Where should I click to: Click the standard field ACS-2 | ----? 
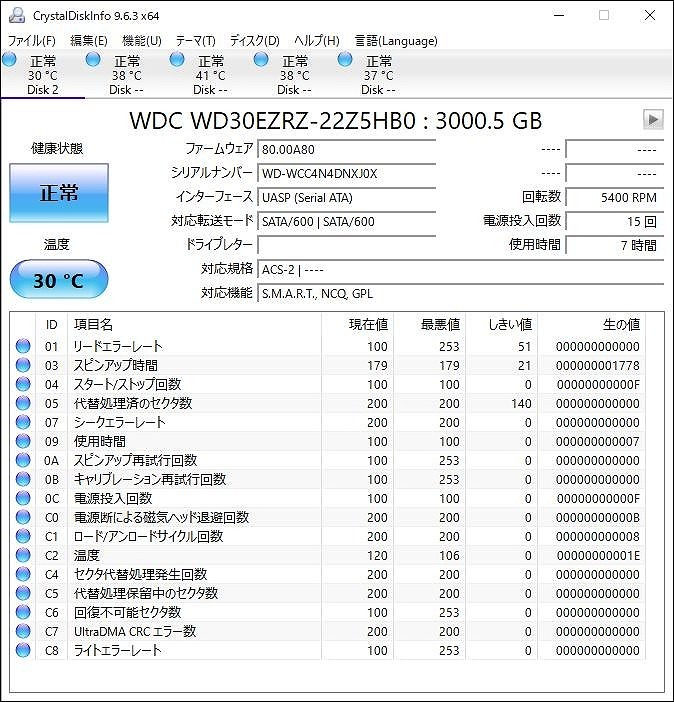tap(460, 270)
